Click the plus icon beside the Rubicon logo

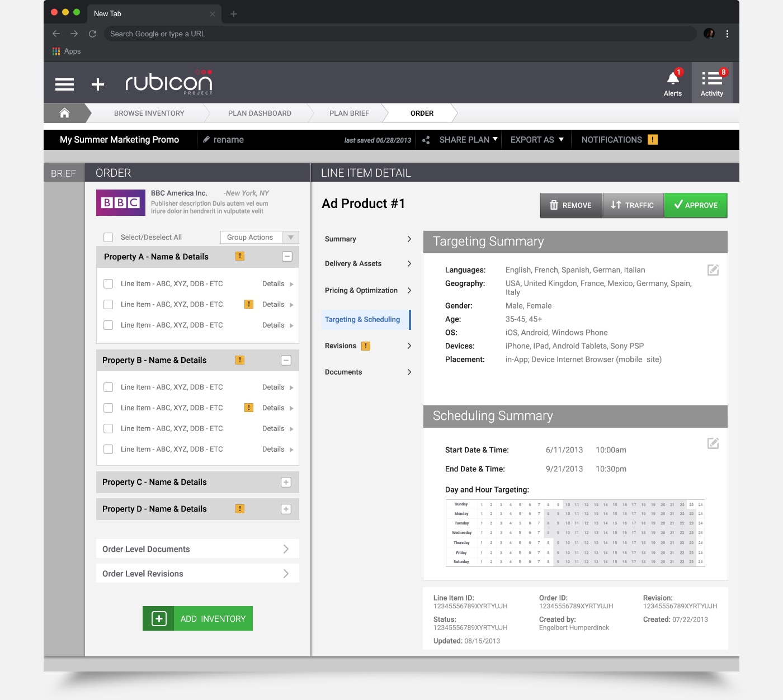pos(98,84)
